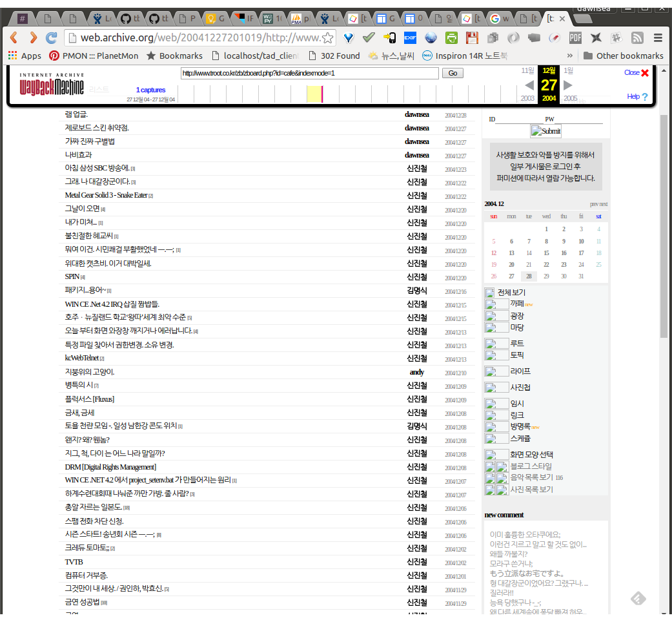Image resolution: width=672 pixels, height=622 pixels.
Task: Go to previous capture with left arrow
Action: [529, 85]
